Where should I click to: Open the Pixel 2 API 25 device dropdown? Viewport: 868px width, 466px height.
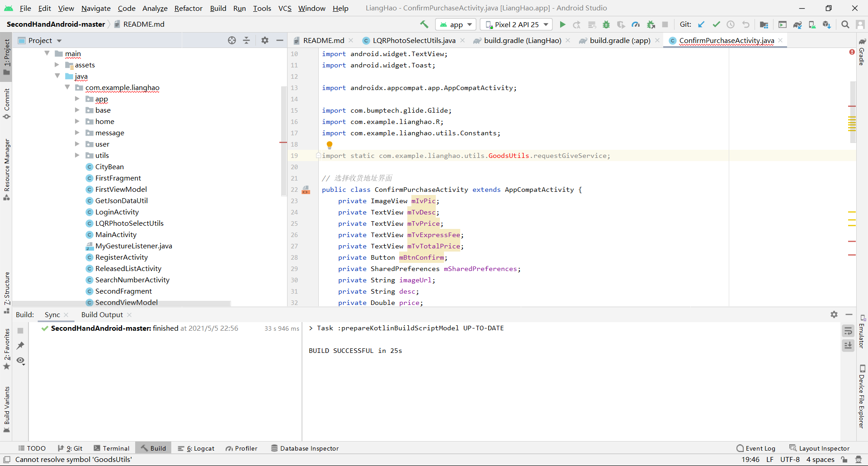point(516,24)
